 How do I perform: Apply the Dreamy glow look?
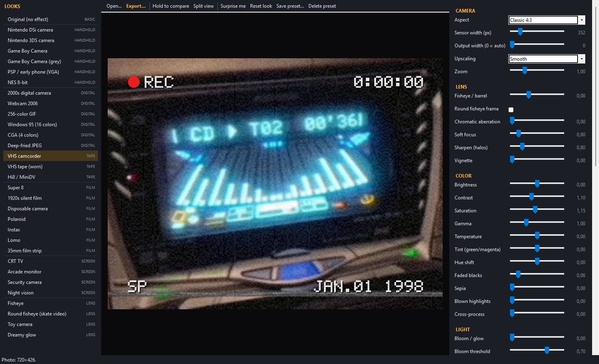click(x=51, y=335)
